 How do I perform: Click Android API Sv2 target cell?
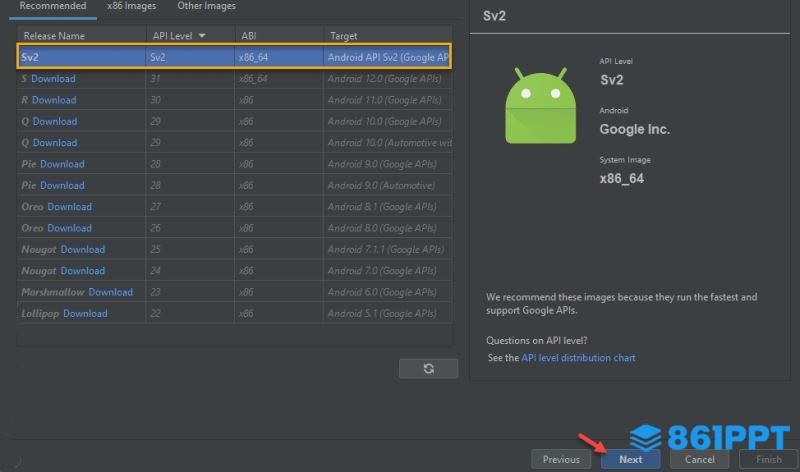coord(388,57)
